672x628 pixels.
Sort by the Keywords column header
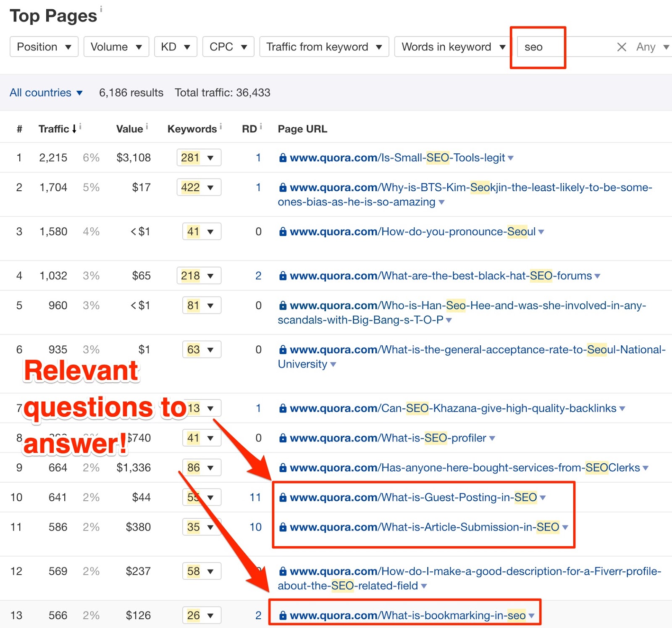(192, 129)
